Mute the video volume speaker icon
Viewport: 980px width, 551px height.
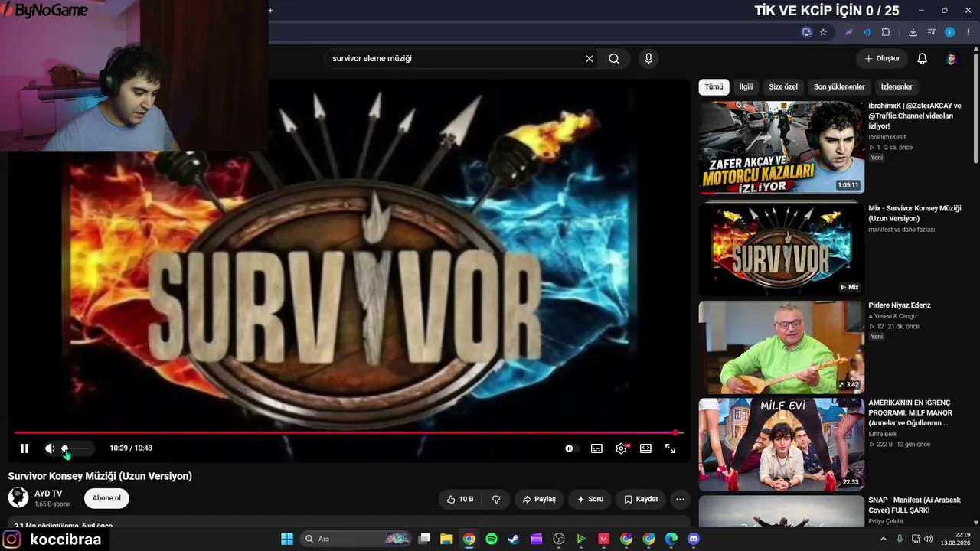pos(50,448)
